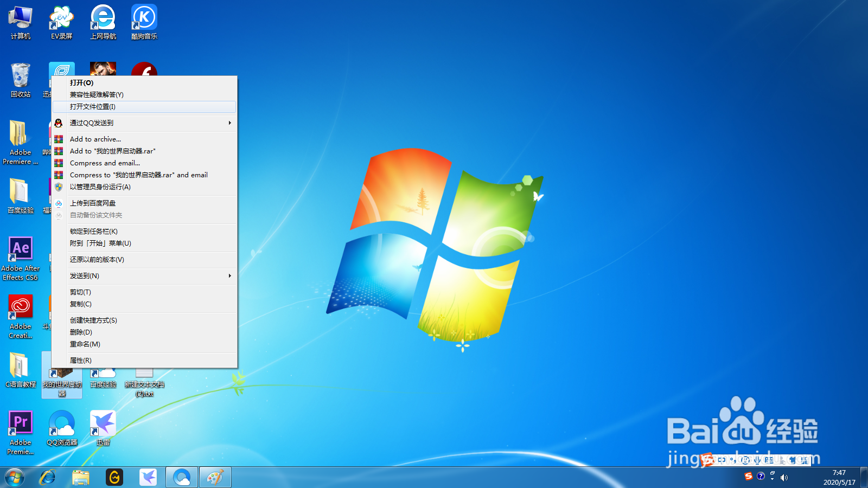868x488 pixels.
Task: Choose 剪切(T) in context menu
Action: [x=144, y=292]
